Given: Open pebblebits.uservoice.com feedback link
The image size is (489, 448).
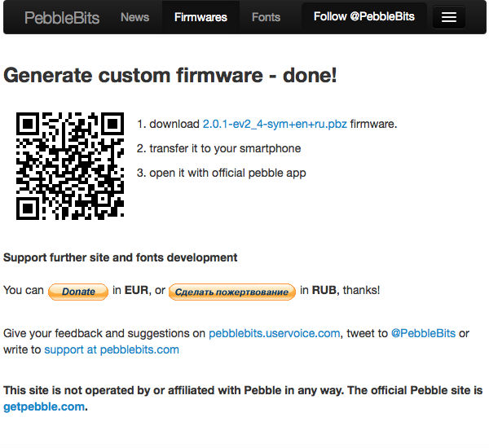Looking at the screenshot, I should (274, 333).
